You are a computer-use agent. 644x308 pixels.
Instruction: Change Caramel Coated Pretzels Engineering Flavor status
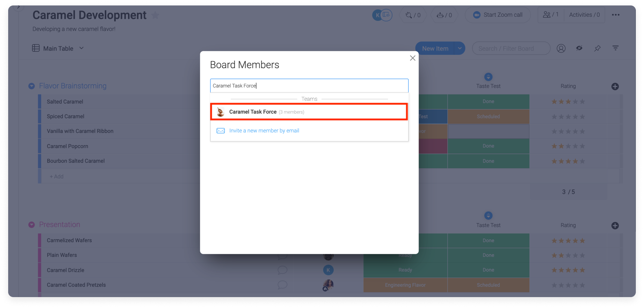(405, 285)
